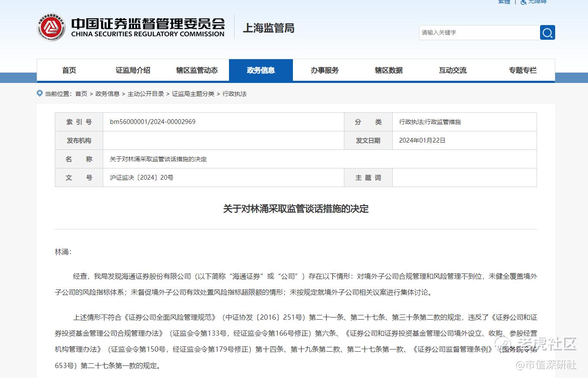This screenshot has height=378, width=588.
Task: Open the 辖区数据 navigation tab
Action: pyautogui.click(x=389, y=70)
